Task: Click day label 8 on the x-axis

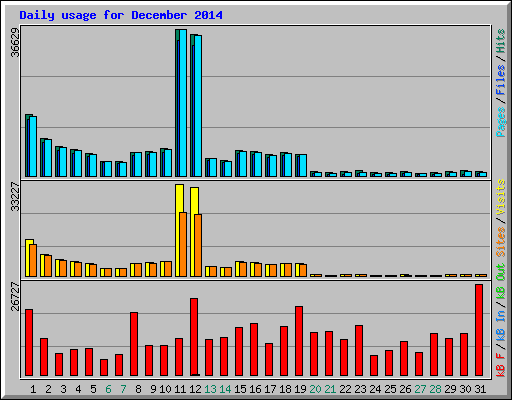Action: (138, 389)
